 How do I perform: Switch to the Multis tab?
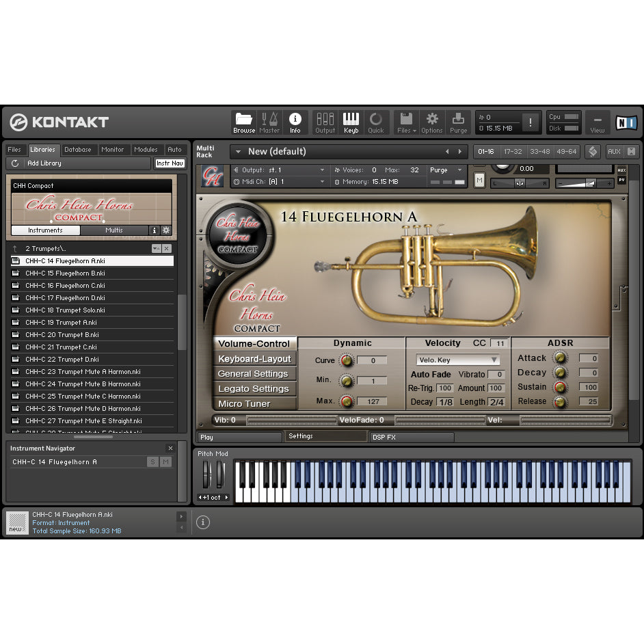point(113,230)
